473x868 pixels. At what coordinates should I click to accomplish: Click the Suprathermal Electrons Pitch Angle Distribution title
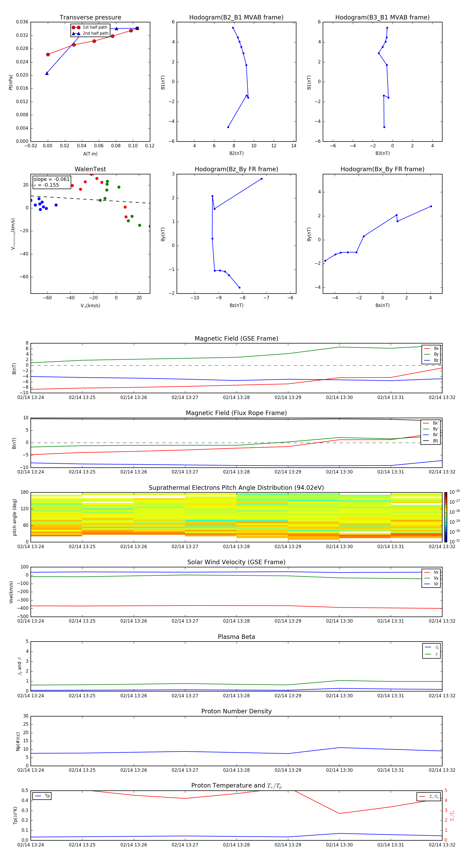[236, 488]
